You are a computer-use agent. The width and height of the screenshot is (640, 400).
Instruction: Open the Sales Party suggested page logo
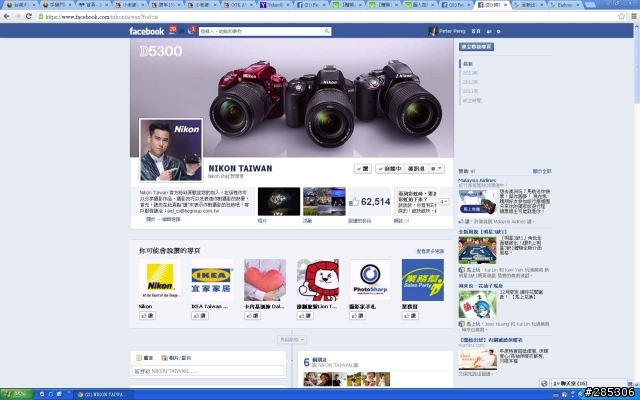coord(422,280)
